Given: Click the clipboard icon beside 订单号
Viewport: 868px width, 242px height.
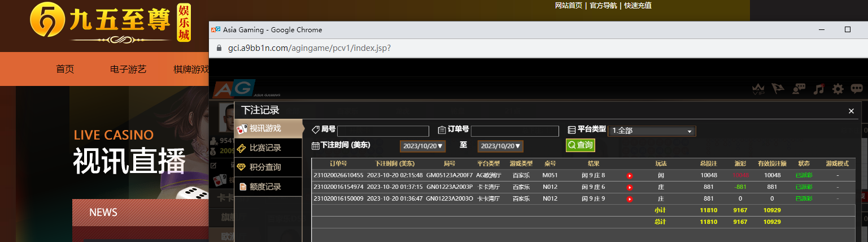Looking at the screenshot, I should [442, 129].
